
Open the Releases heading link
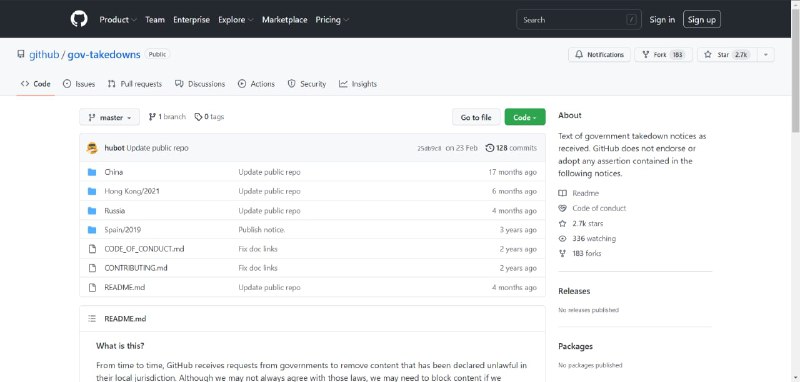pyautogui.click(x=574, y=291)
